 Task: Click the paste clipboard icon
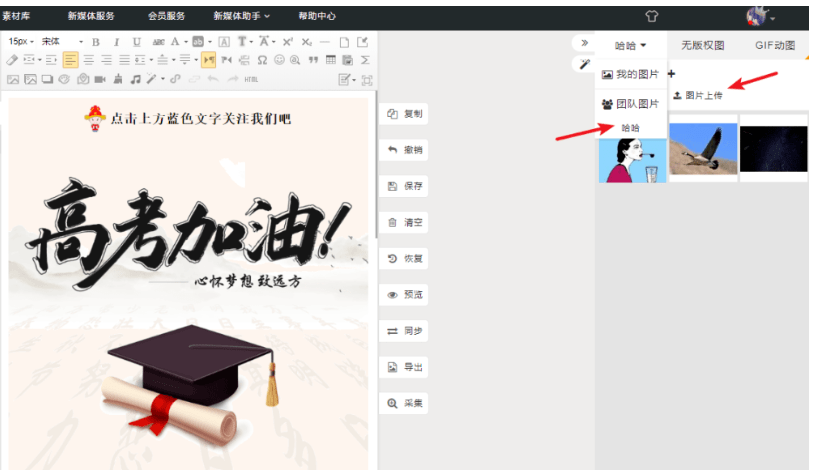[348, 60]
